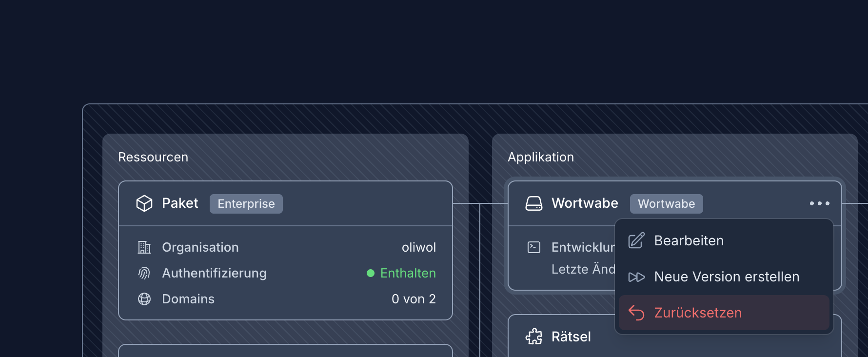Click the Authentifizierung fingerprint icon
868x357 pixels.
tap(144, 273)
